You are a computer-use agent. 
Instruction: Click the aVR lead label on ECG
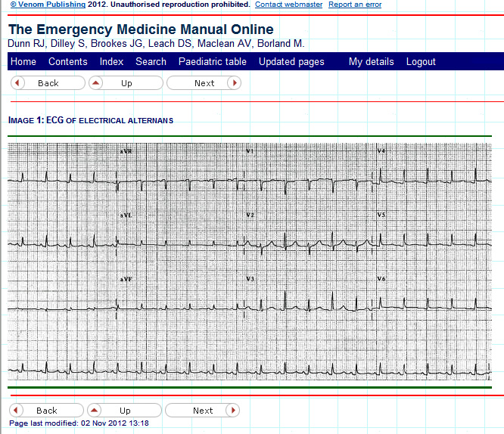[126, 151]
